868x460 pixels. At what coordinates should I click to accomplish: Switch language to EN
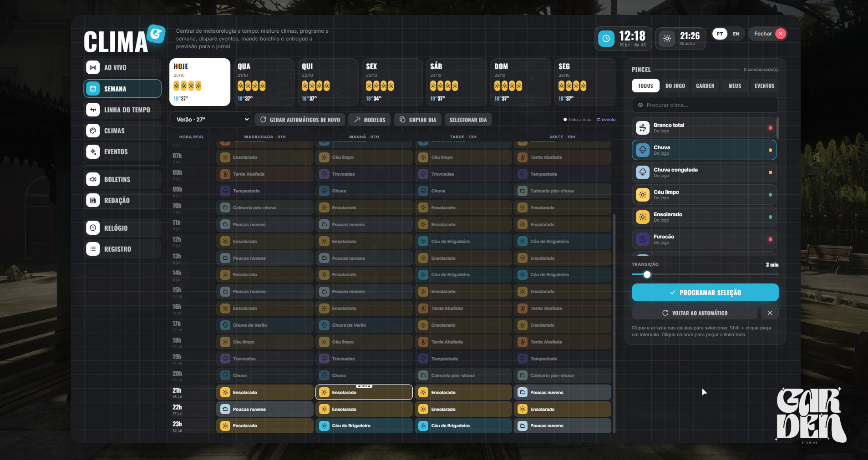point(736,34)
